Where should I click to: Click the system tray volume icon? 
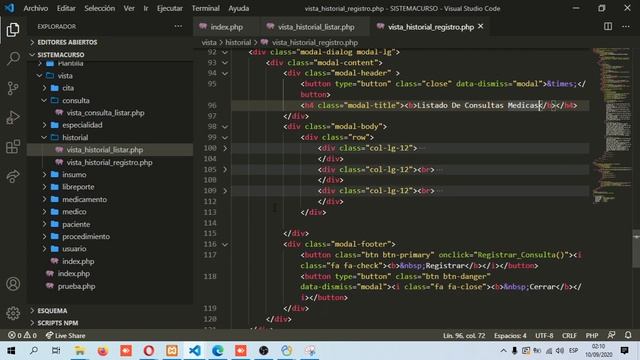tap(560, 351)
